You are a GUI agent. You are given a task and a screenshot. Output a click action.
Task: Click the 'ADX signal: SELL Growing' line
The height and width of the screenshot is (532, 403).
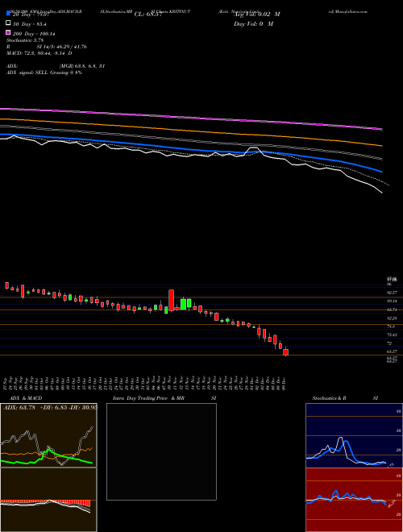[44, 73]
